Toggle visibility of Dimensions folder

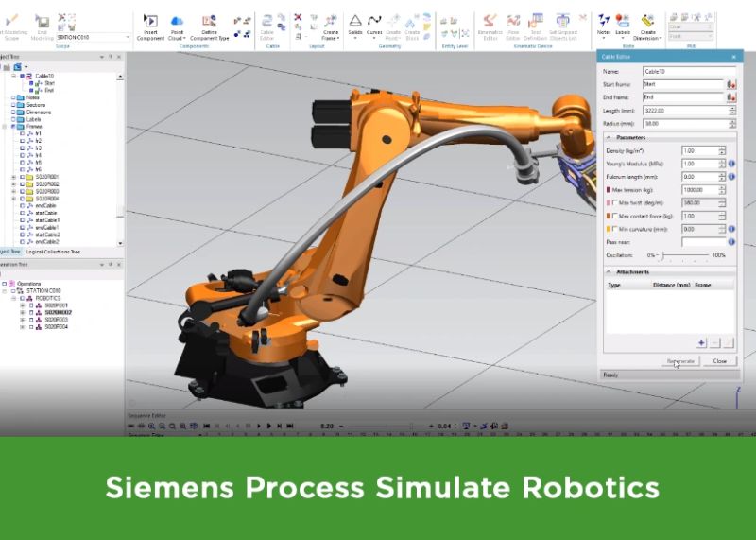coord(13,112)
